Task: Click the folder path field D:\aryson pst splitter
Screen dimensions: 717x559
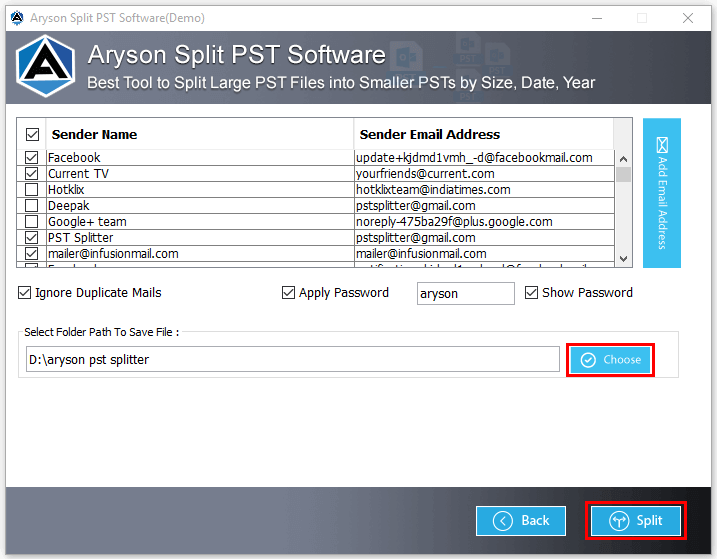Action: click(x=293, y=359)
